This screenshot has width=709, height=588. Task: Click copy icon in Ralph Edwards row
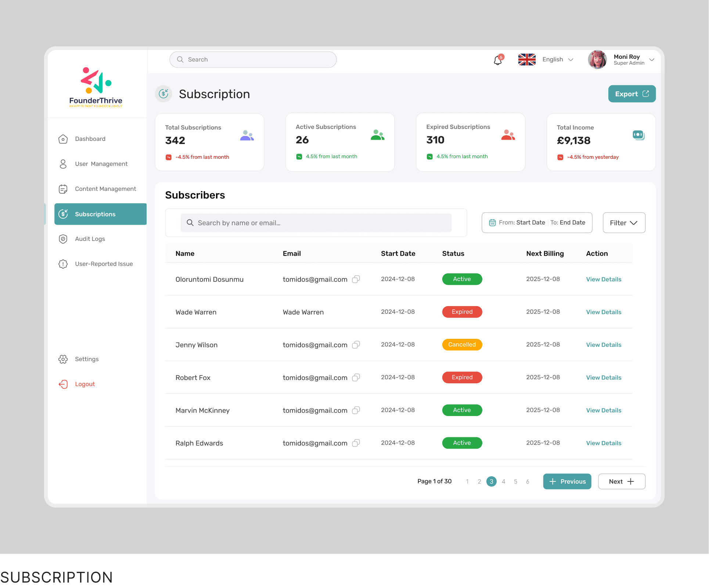coord(356,443)
